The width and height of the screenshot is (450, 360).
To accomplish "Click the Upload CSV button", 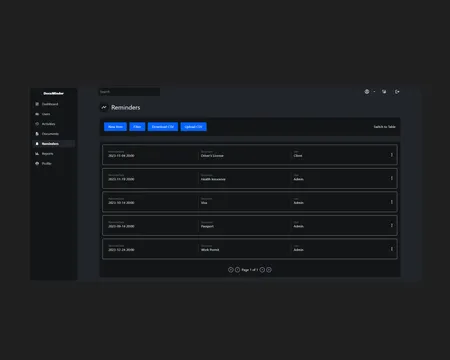I will pos(193,127).
